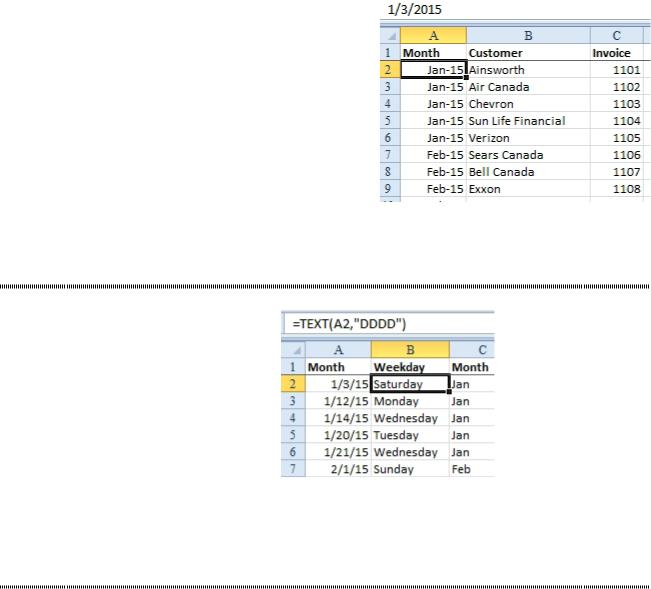Select invoice cell 1106

[617, 155]
